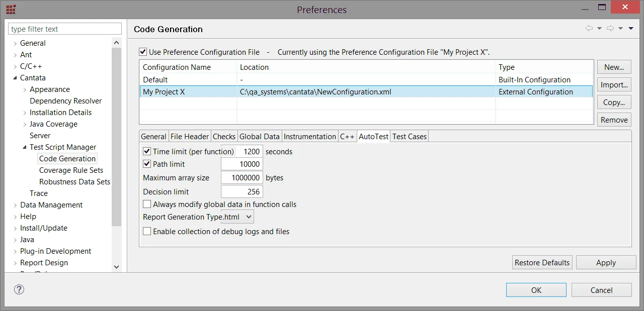Click the back navigation arrow icon

pos(589,29)
